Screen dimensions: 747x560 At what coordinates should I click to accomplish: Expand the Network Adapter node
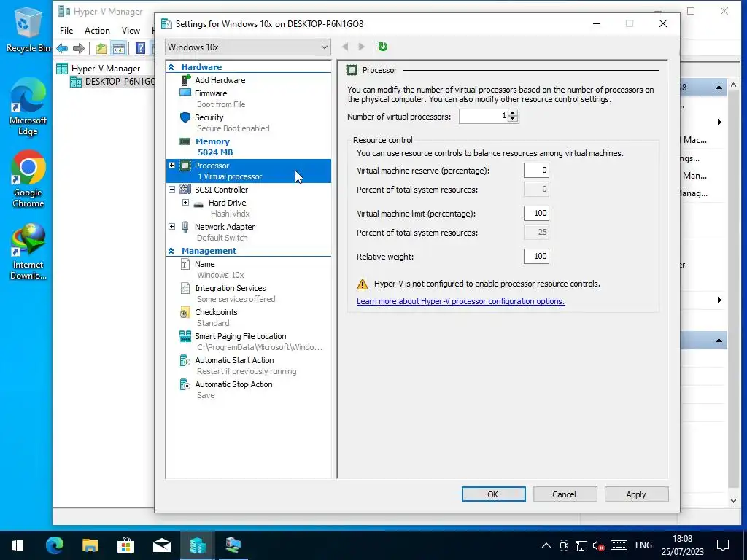click(x=172, y=226)
